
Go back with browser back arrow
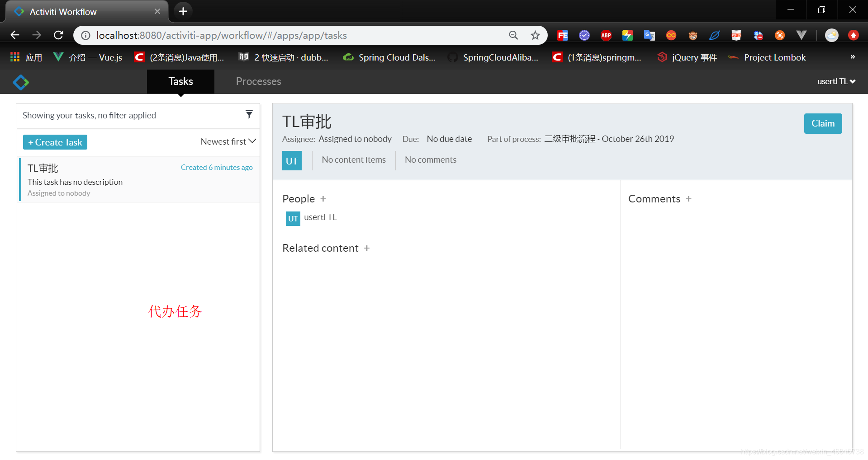[15, 35]
